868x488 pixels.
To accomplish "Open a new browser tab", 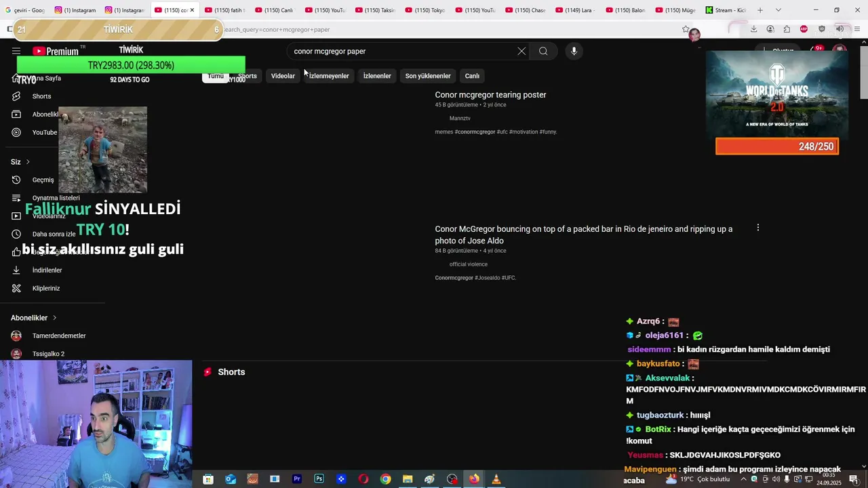I will point(760,10).
